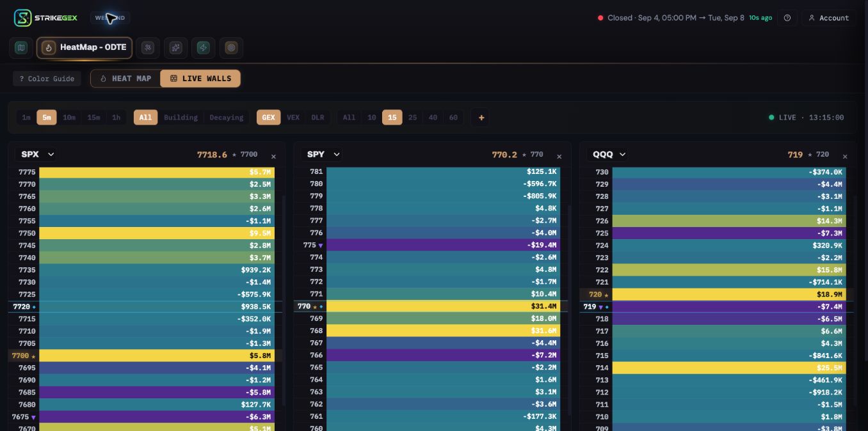This screenshot has height=431, width=868.
Task: Open the QQQ ticker dropdown
Action: [x=607, y=154]
